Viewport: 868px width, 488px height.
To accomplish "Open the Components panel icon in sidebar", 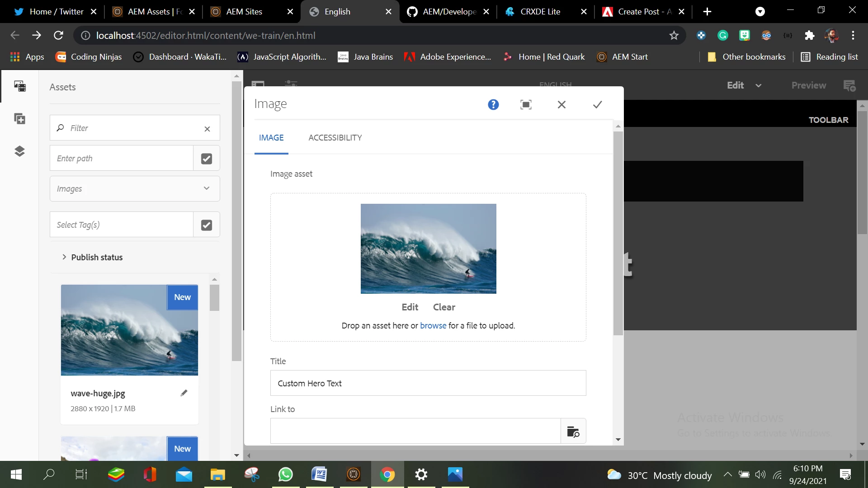I will click(20, 119).
